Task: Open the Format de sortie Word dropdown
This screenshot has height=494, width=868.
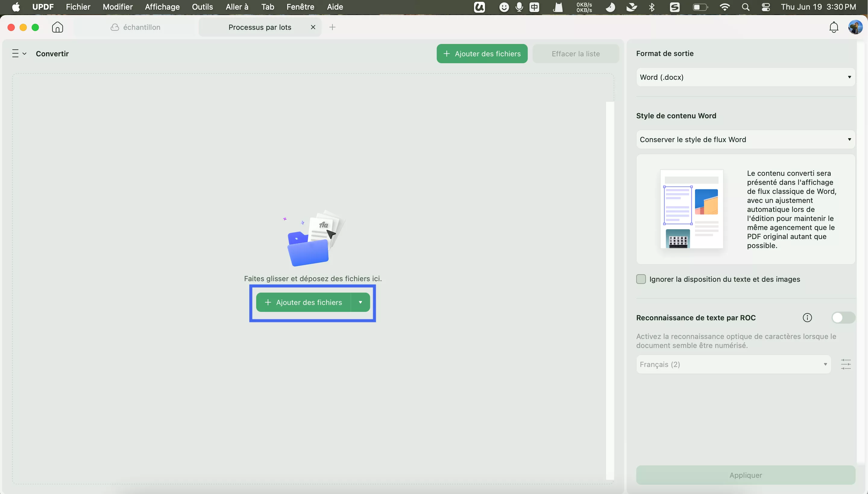Action: tap(745, 77)
